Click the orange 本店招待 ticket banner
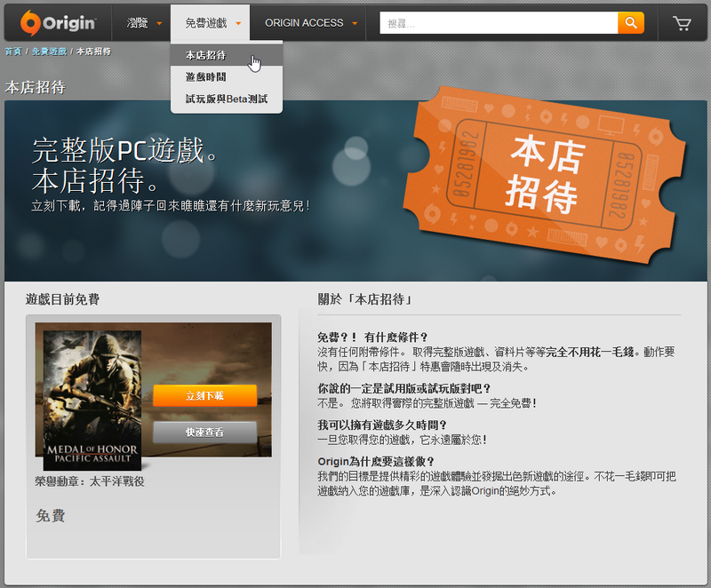The width and height of the screenshot is (711, 588). (544, 175)
